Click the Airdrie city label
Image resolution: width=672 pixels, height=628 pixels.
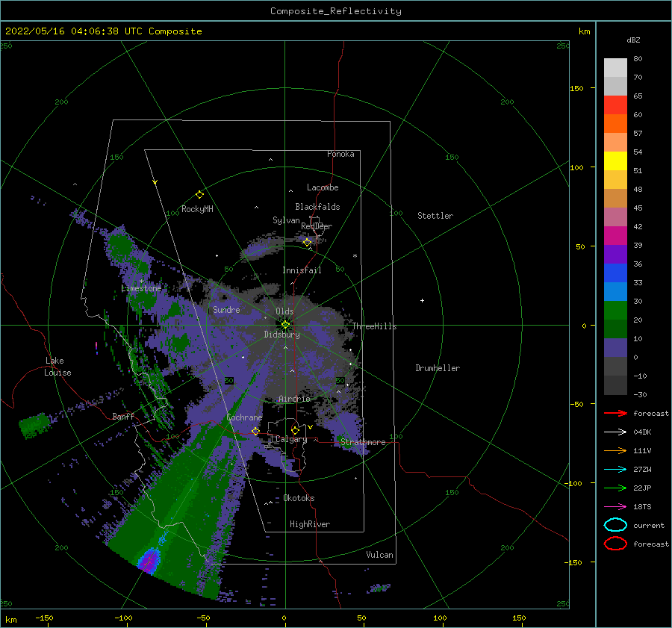(294, 399)
